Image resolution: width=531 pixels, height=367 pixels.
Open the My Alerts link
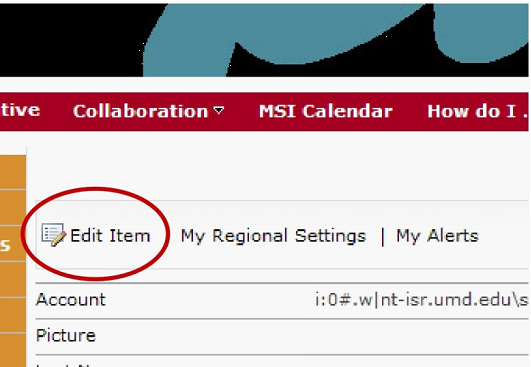click(x=437, y=236)
